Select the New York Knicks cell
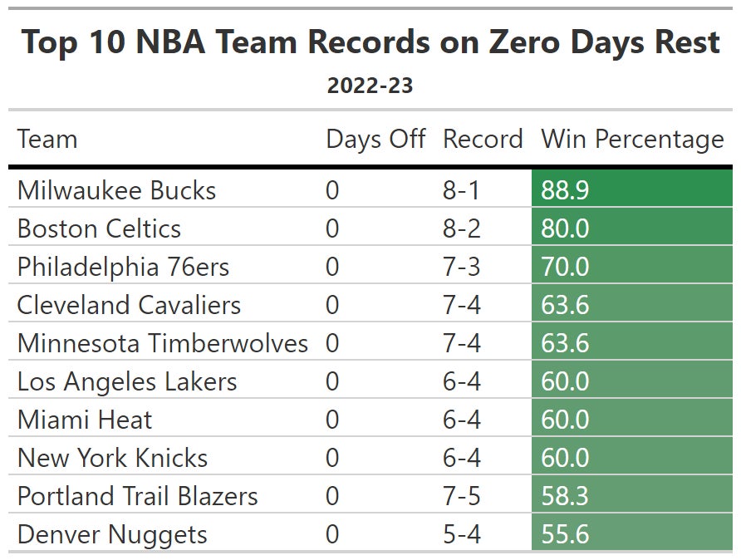Viewport: 741px width, 560px height. point(112,458)
